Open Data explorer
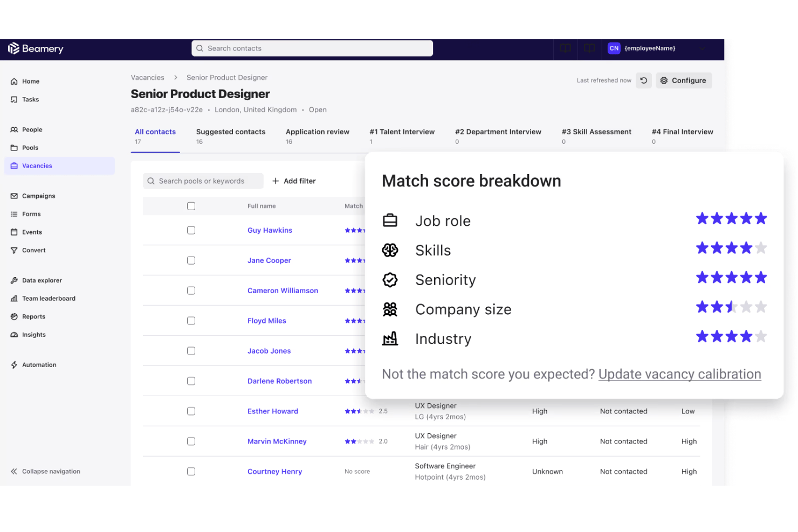This screenshot has height=532, width=798. point(36,281)
